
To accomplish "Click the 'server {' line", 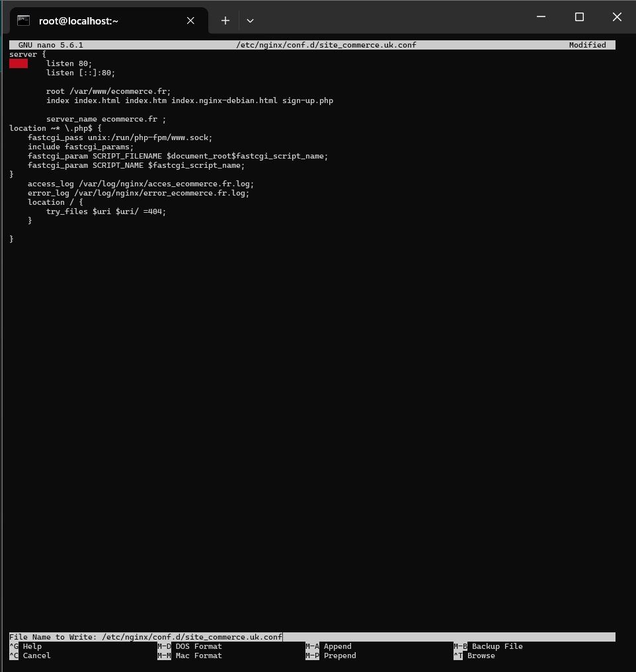I will 28,54.
